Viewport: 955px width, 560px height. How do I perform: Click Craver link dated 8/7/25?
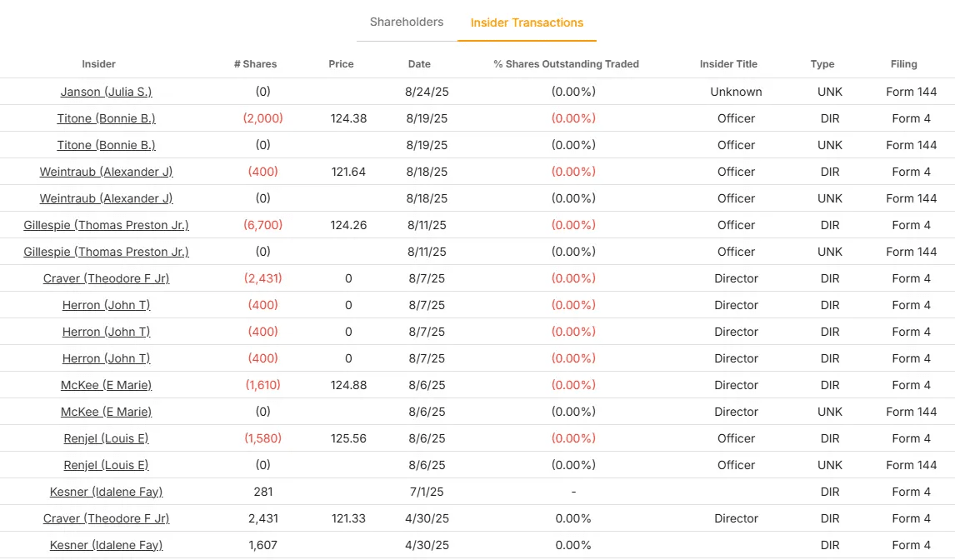click(106, 278)
